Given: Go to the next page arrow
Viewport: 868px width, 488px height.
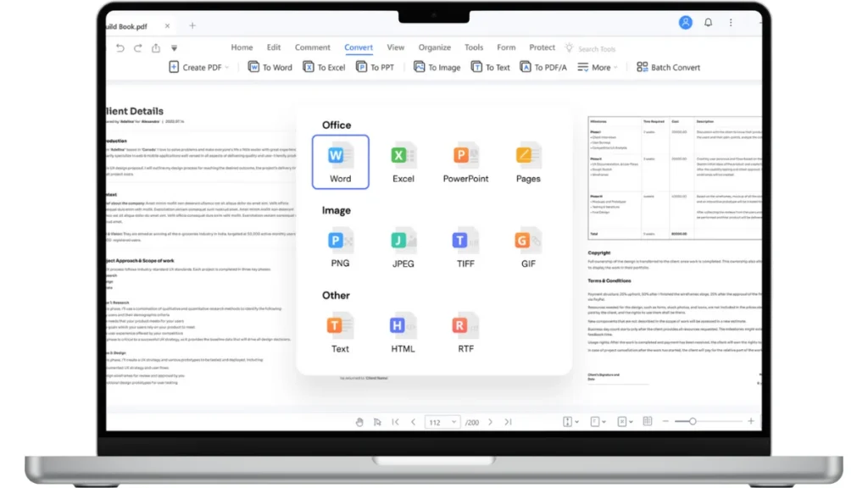Looking at the screenshot, I should pyautogui.click(x=490, y=422).
